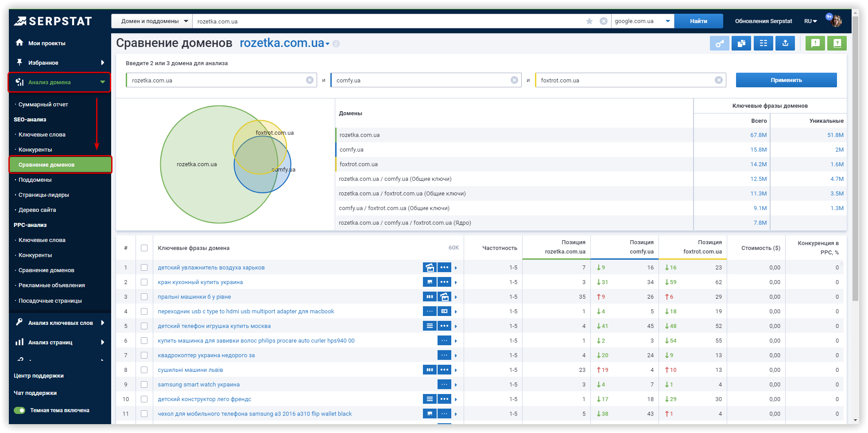Click the three-bars SERP icon for 'пральні машинки б у рівне'
The width and height of the screenshot is (868, 433).
coord(430,297)
